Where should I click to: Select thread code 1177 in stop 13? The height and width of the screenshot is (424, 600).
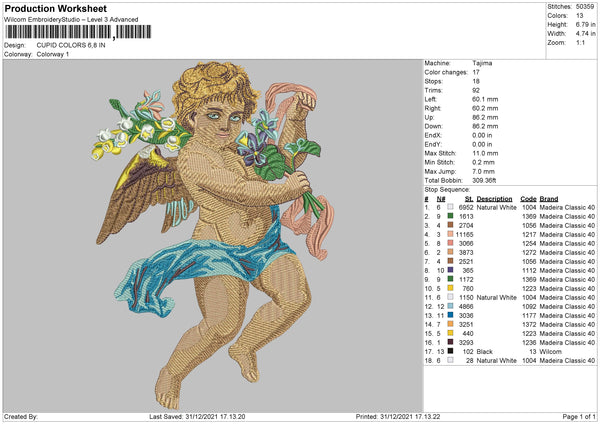click(x=529, y=315)
